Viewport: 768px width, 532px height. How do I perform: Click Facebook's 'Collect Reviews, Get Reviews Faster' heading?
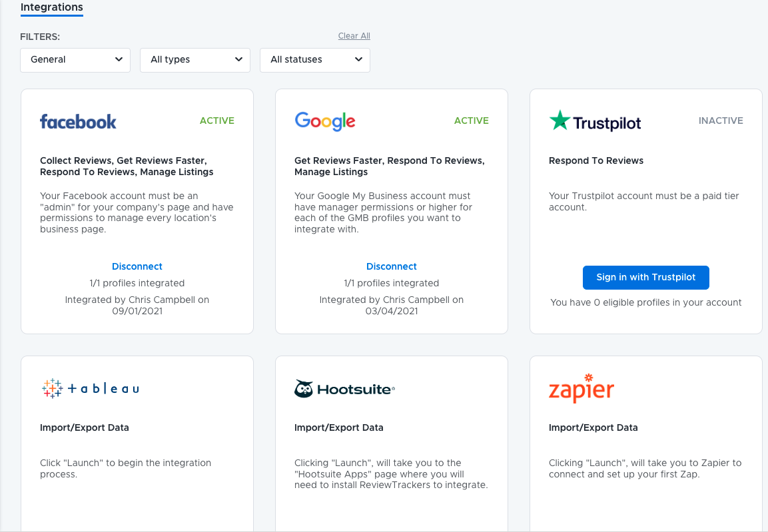(127, 166)
